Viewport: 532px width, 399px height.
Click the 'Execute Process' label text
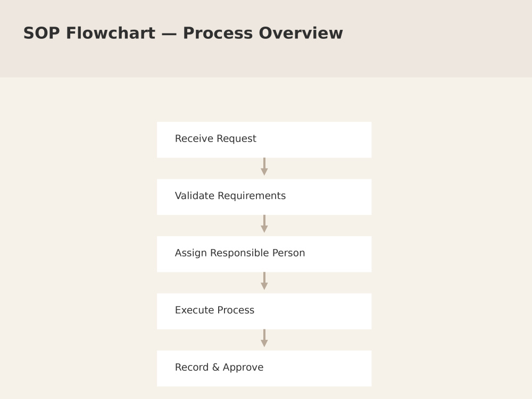click(214, 310)
